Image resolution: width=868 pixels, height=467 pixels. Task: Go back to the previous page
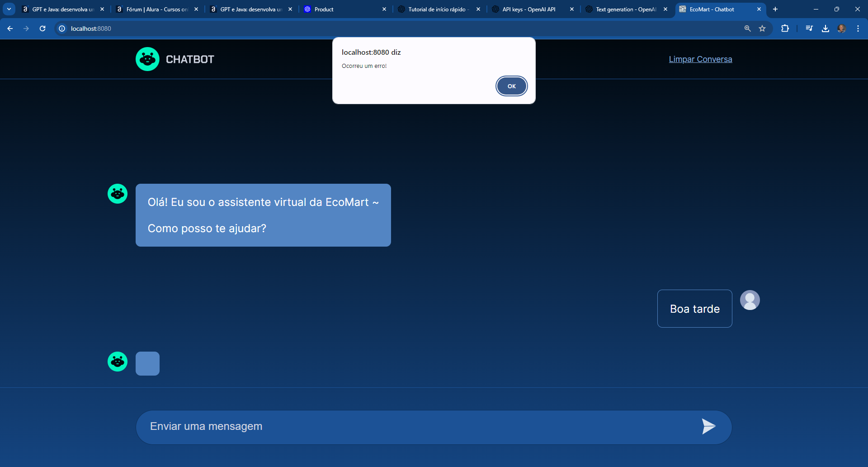10,29
